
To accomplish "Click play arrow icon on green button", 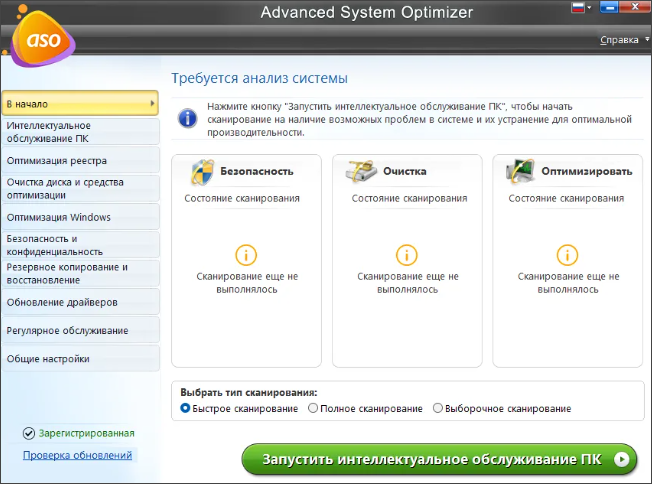I will tap(622, 459).
